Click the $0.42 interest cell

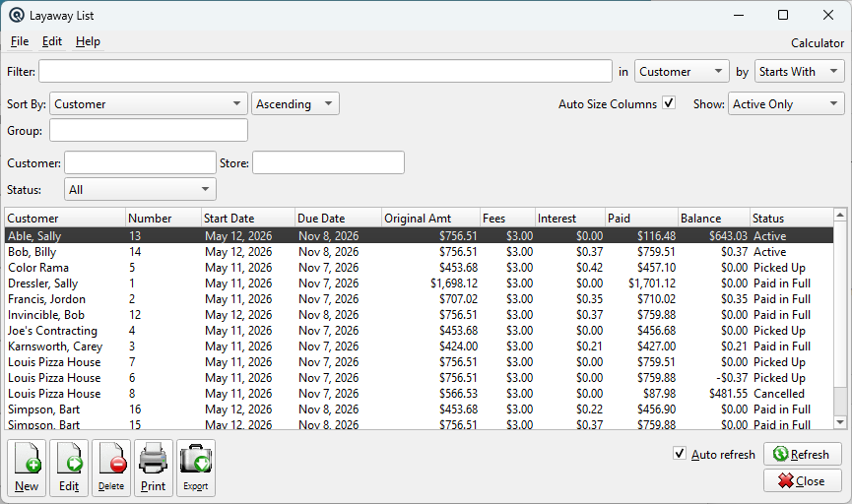pyautogui.click(x=590, y=267)
